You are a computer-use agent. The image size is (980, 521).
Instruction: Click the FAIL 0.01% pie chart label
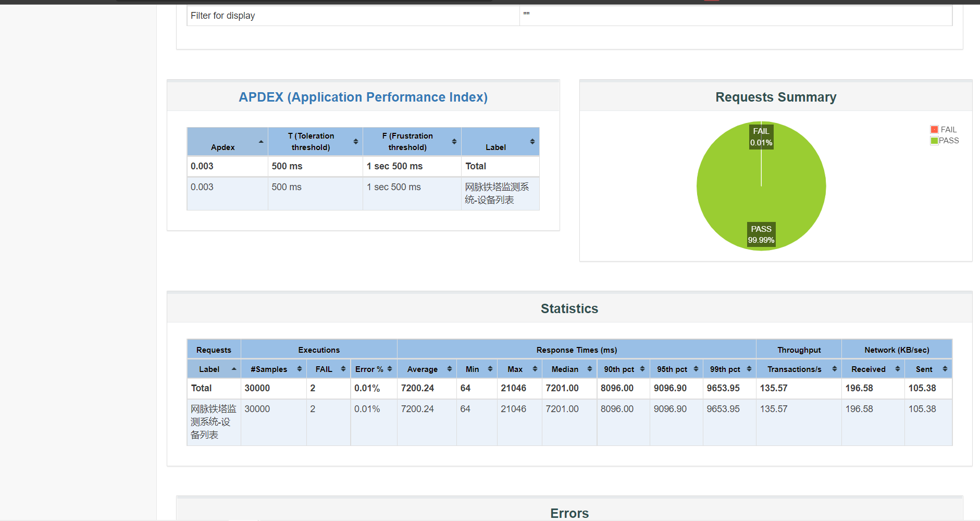coord(761,137)
